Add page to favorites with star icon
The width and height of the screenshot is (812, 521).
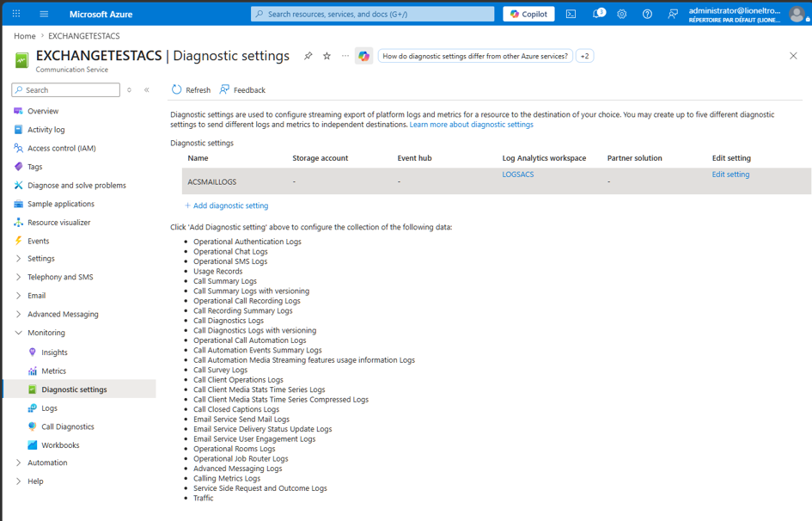(x=327, y=56)
